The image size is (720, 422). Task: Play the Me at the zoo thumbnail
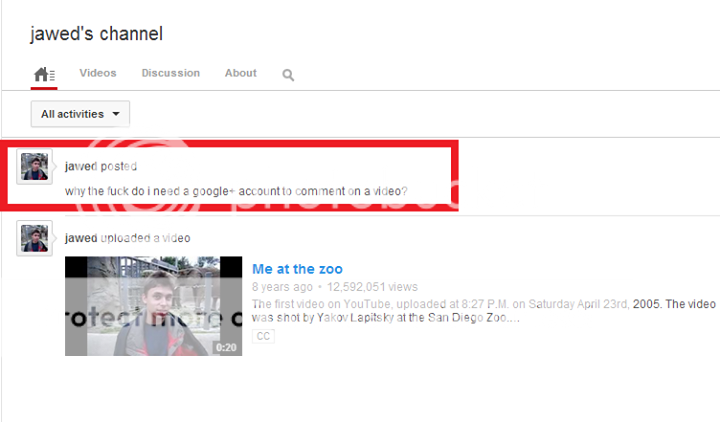[153, 306]
